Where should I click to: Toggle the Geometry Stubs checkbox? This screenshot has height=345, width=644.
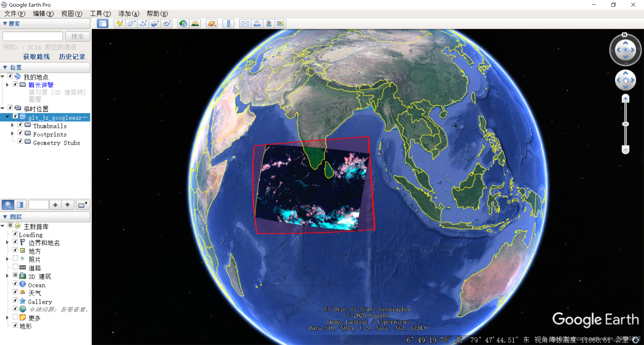[20, 141]
